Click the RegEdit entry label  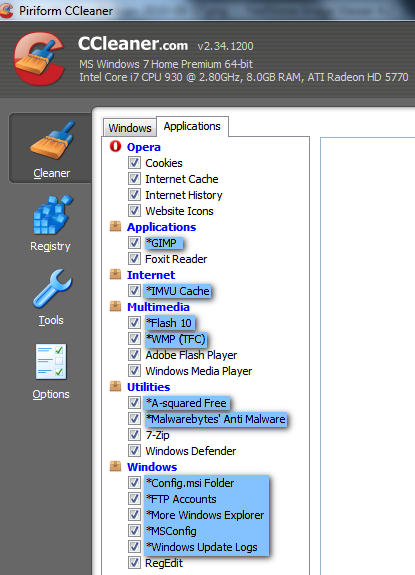tap(164, 563)
